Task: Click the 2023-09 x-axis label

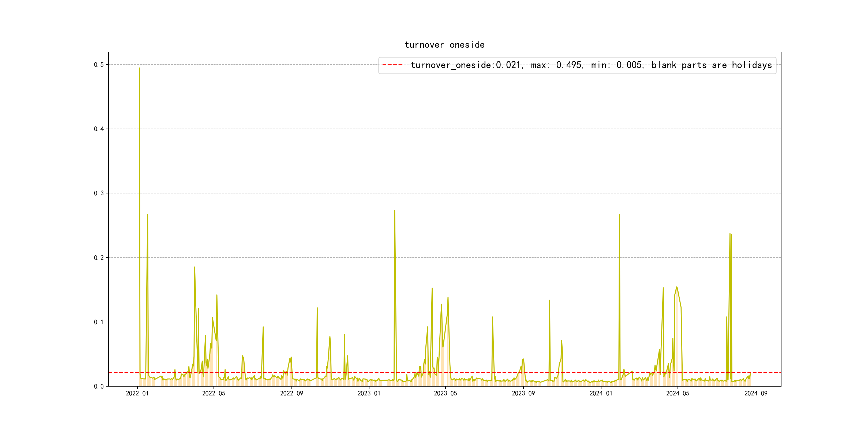Action: point(523,394)
